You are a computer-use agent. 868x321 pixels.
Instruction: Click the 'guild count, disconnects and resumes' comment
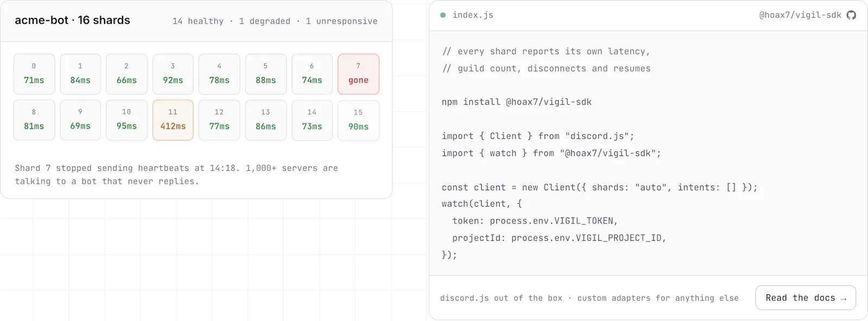546,69
